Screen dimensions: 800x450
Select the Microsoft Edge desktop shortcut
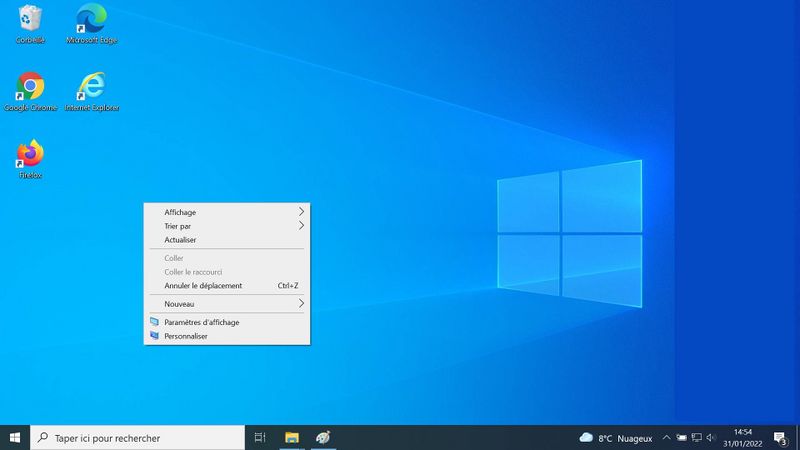pos(92,23)
